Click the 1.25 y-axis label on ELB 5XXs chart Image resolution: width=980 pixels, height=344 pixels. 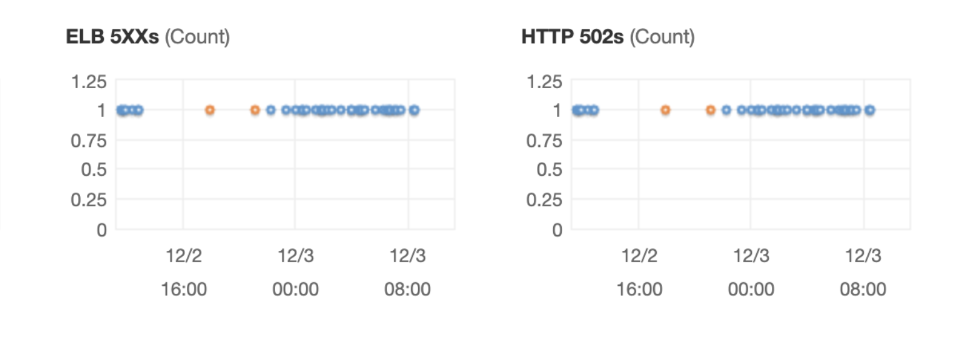pos(90,81)
